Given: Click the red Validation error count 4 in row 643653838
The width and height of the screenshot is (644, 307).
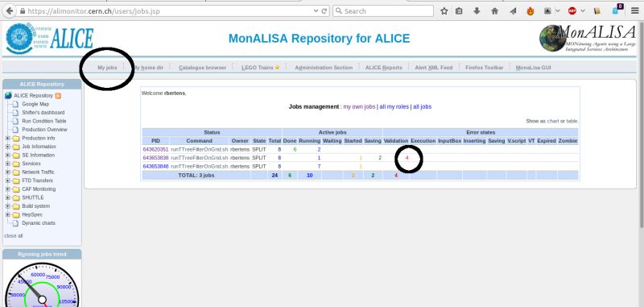Looking at the screenshot, I should pyautogui.click(x=407, y=158).
